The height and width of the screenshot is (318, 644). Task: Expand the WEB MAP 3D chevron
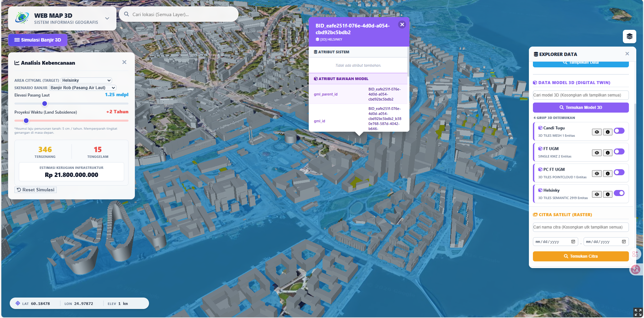(x=107, y=18)
